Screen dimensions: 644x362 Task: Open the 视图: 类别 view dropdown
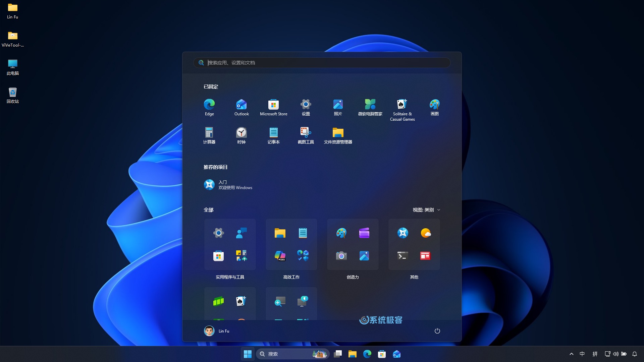tap(426, 210)
